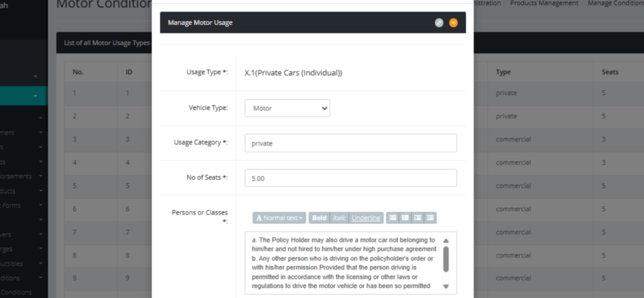
Task: Insert an unordered list in the editor
Action: pos(393,218)
